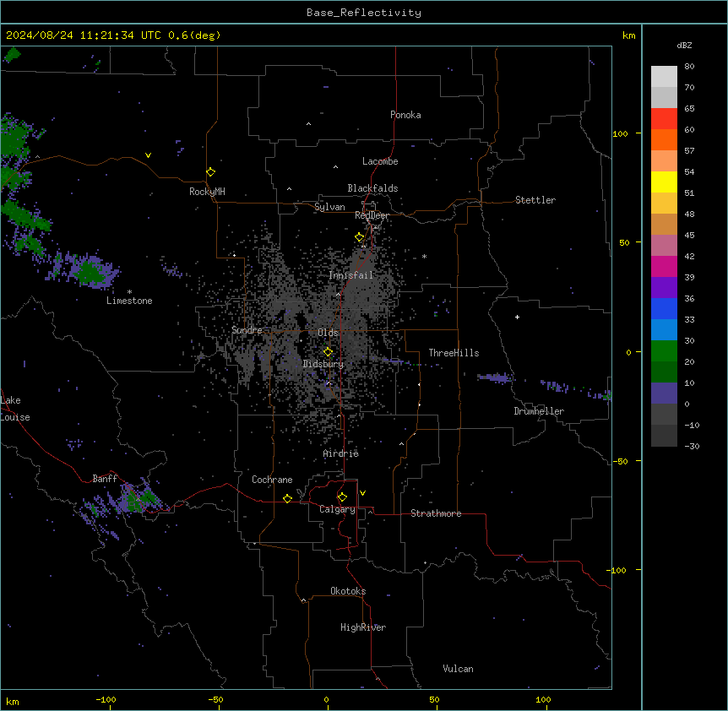Select the slate purple 0-10 dBZ legend swatch
This screenshot has height=711, width=728.
coord(664,393)
